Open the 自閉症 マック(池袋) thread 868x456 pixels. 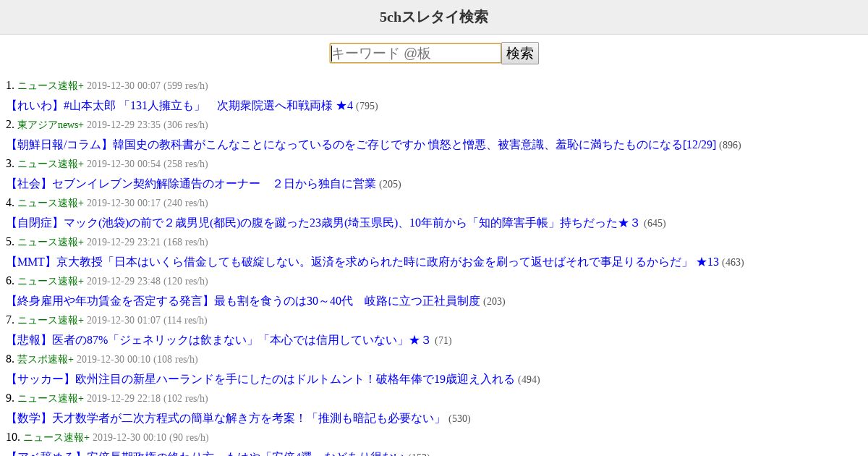tap(323, 223)
